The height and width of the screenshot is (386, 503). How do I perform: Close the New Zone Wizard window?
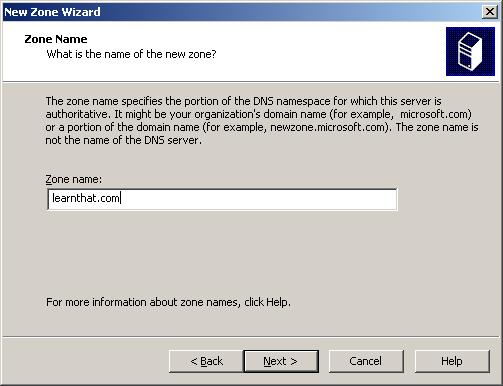coord(489,12)
